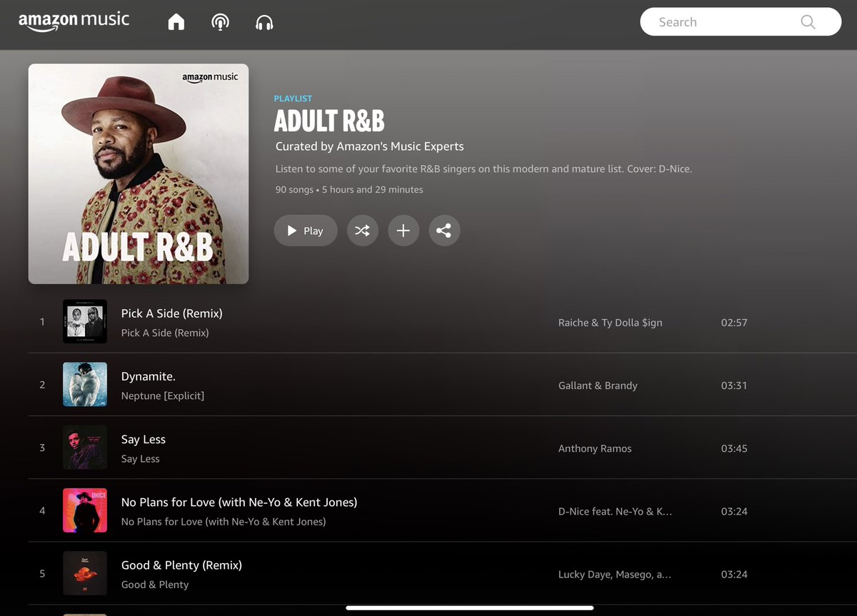Open artist Anthony Ramos
This screenshot has width=857, height=616.
(x=595, y=448)
